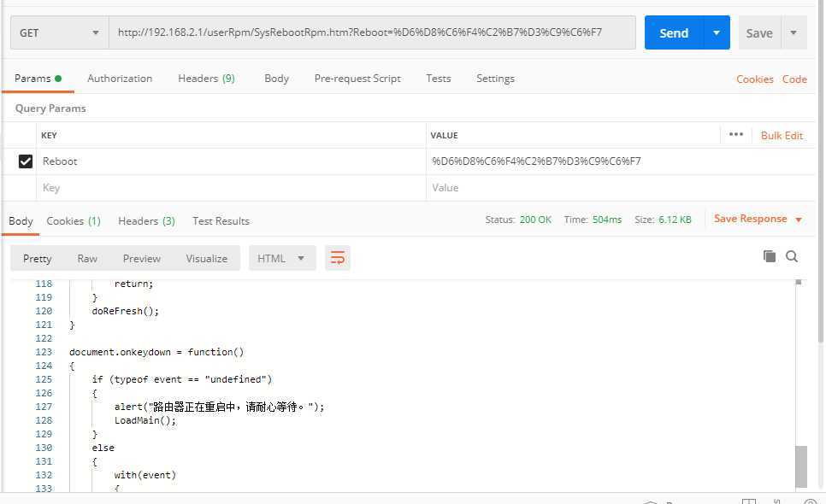This screenshot has height=504, width=826.
Task: Open the Test Results tab
Action: tap(221, 221)
